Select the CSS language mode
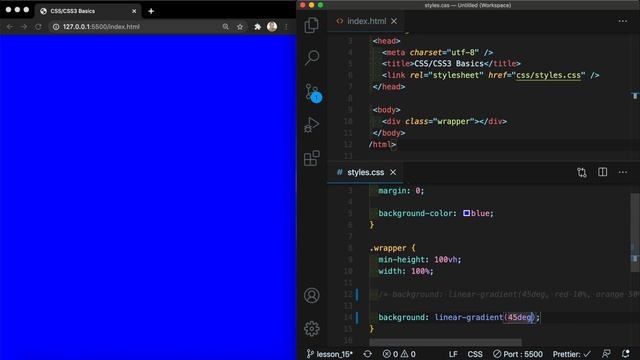The width and height of the screenshot is (640, 360). coord(475,354)
